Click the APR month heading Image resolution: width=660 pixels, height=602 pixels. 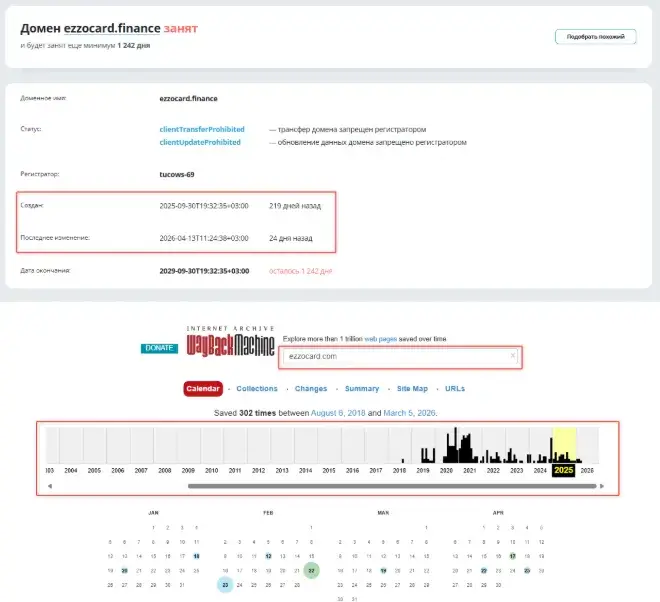point(498,513)
